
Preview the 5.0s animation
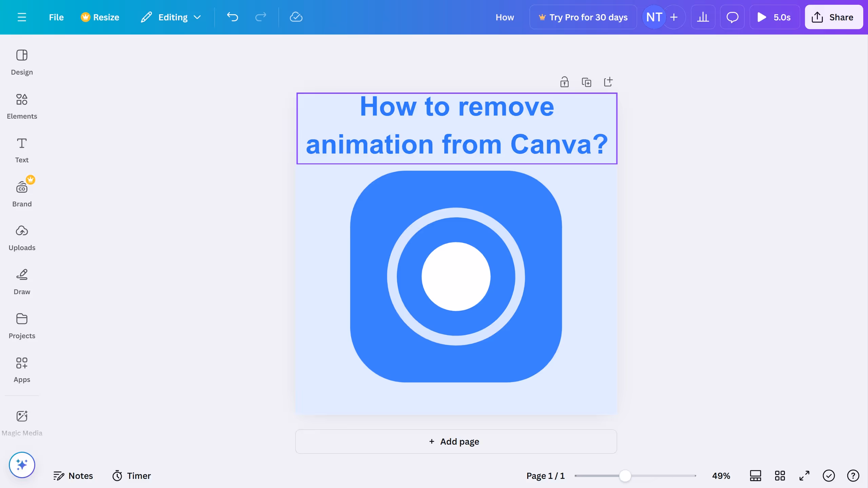(775, 17)
